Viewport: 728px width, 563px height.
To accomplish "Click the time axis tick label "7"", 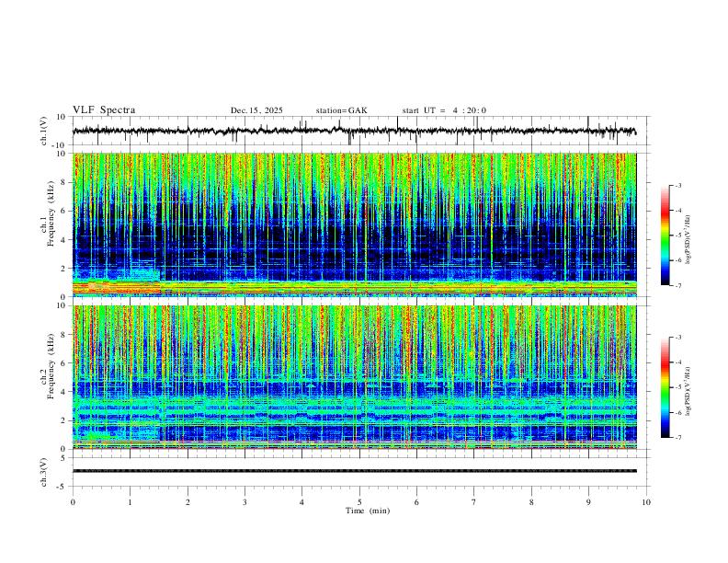I will tap(474, 502).
